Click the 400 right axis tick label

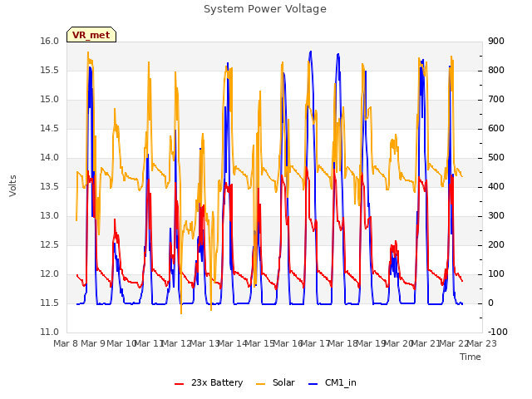(496, 186)
